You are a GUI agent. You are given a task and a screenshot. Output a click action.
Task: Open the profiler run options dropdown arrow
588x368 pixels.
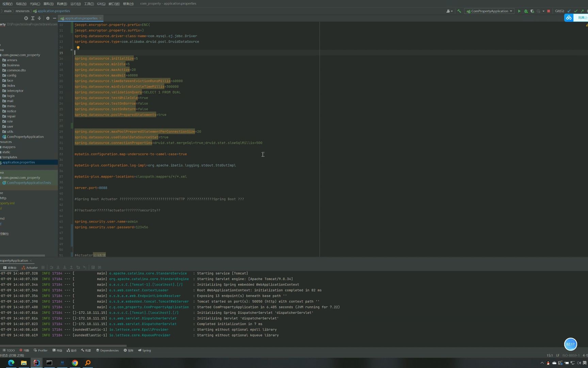click(x=543, y=11)
